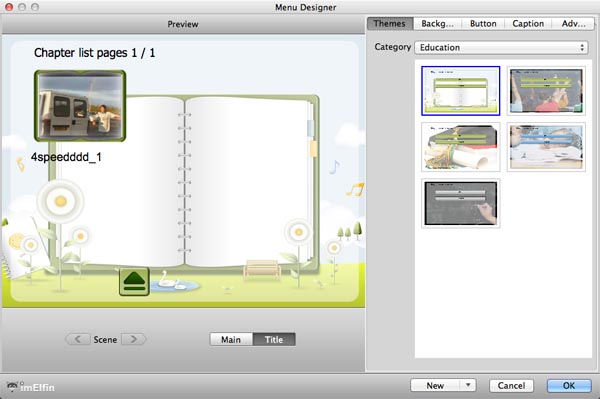This screenshot has height=399, width=600.
Task: Click the previous Scene arrow
Action: coord(78,339)
